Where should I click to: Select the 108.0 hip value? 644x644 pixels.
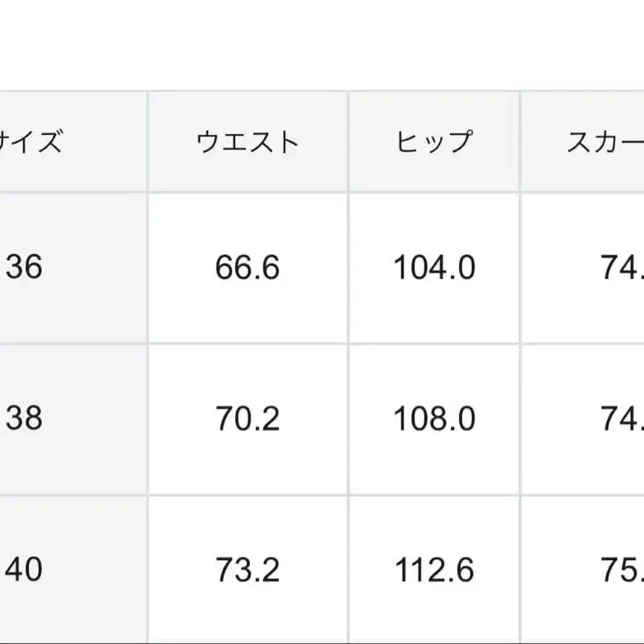[434, 419]
